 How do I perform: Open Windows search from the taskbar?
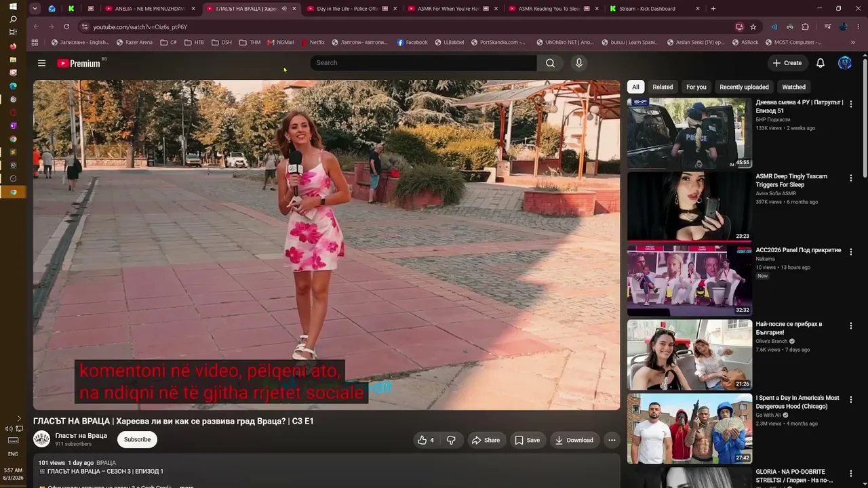coord(13,19)
